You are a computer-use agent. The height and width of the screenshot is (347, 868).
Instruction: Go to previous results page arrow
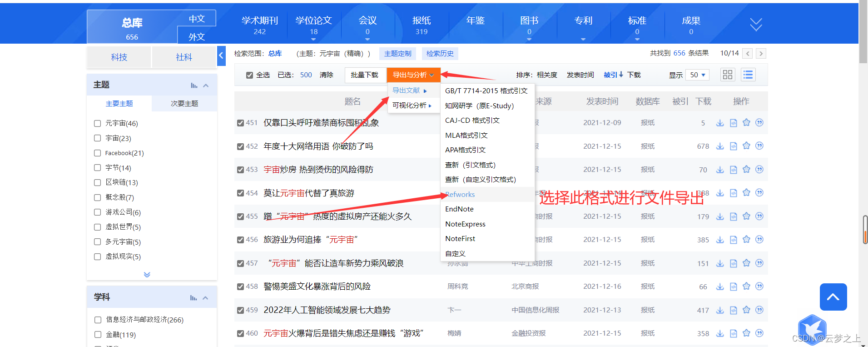[748, 54]
